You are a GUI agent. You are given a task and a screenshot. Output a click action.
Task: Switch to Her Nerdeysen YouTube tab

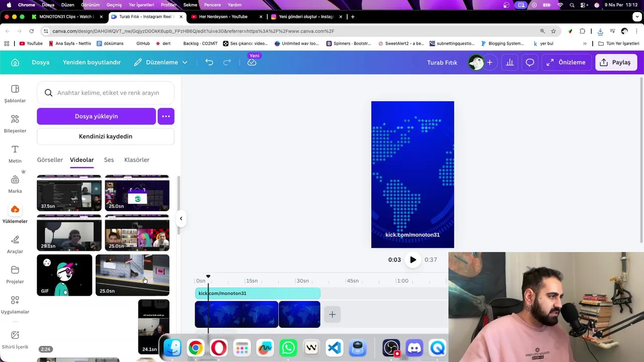[x=226, y=17]
